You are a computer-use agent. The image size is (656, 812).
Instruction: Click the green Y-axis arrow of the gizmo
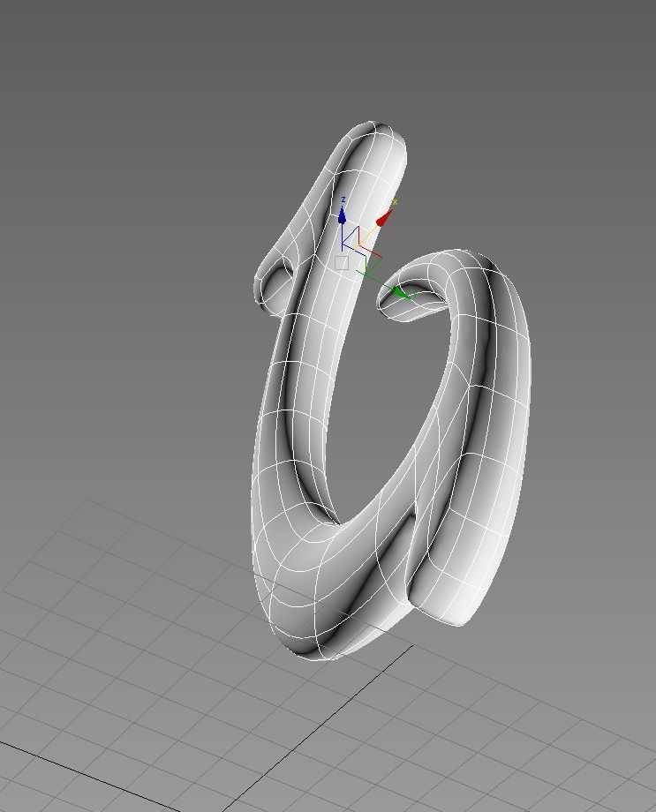point(399,293)
